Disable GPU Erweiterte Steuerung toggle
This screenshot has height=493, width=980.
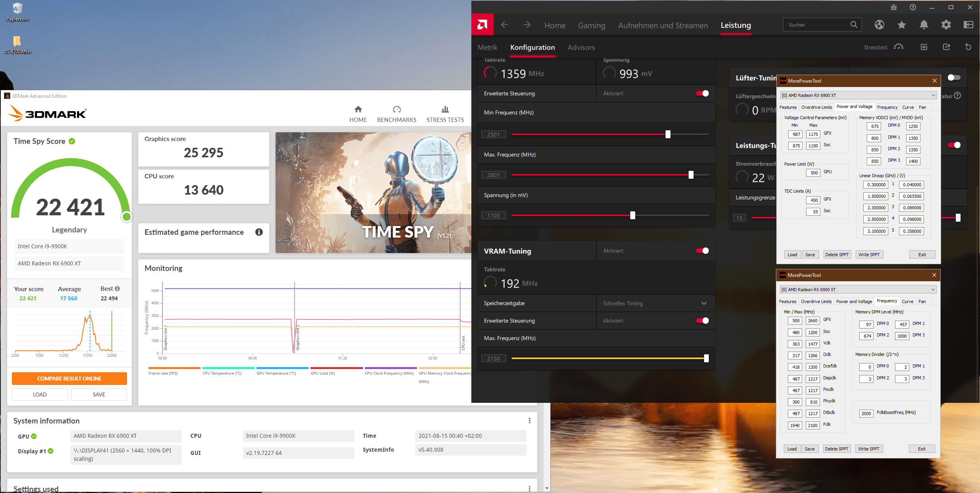tap(702, 93)
